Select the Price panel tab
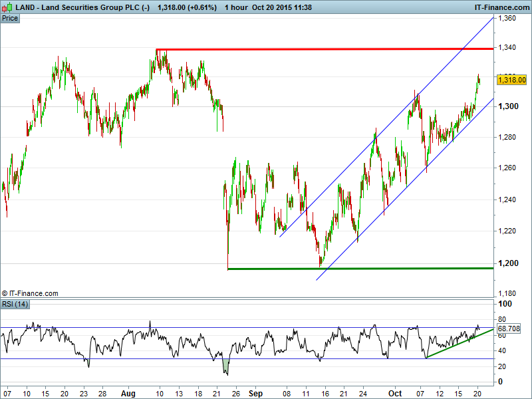532x399 pixels. pos(10,18)
